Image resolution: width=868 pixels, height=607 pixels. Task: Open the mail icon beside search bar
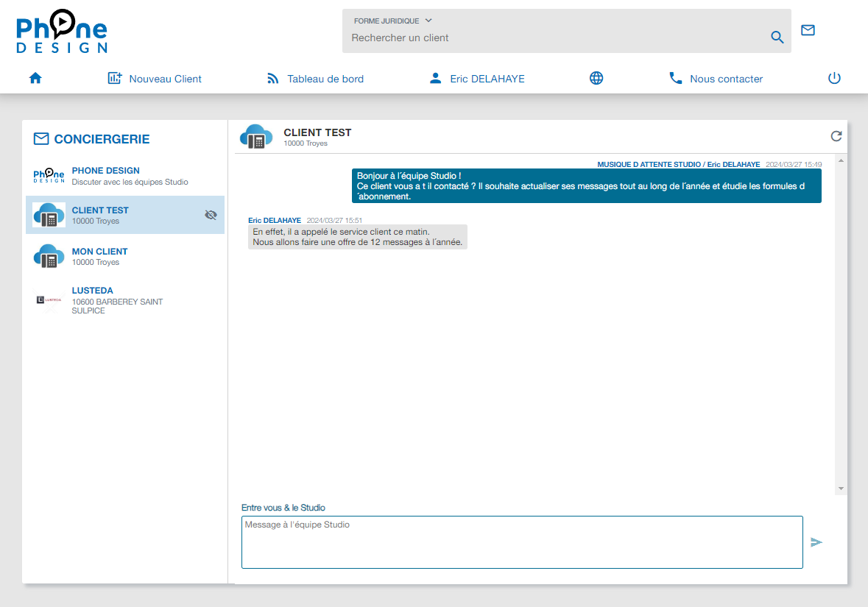[808, 30]
